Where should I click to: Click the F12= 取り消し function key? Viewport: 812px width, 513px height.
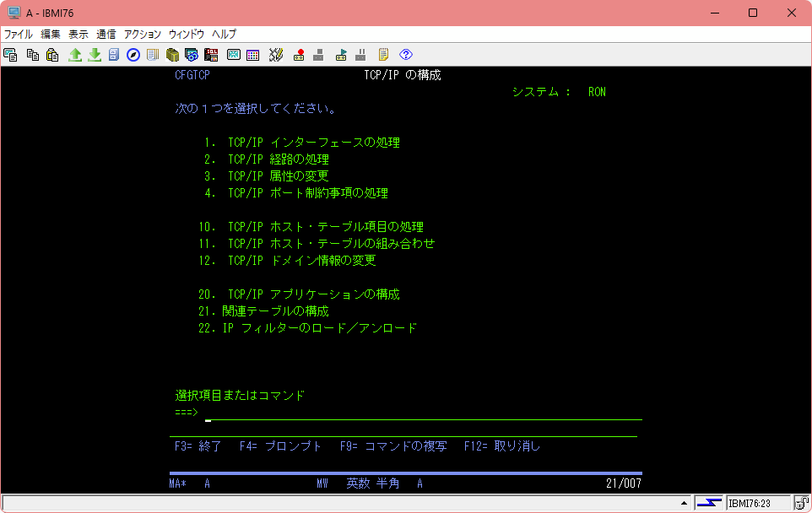coord(502,446)
